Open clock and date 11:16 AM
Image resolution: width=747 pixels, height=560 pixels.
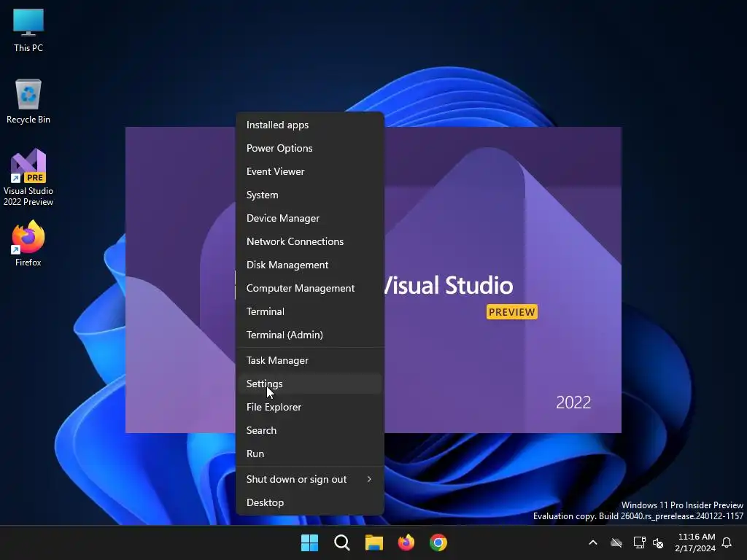(x=695, y=542)
